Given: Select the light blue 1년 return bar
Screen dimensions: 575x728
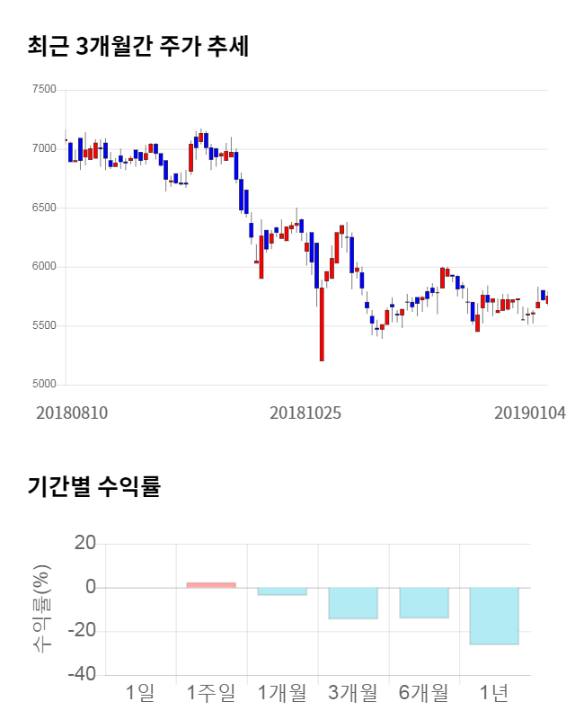Looking at the screenshot, I should click(494, 616).
